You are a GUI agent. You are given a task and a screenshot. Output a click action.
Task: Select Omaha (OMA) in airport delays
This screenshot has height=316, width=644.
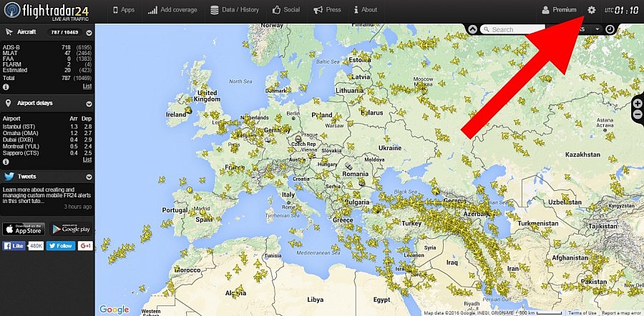(47, 134)
